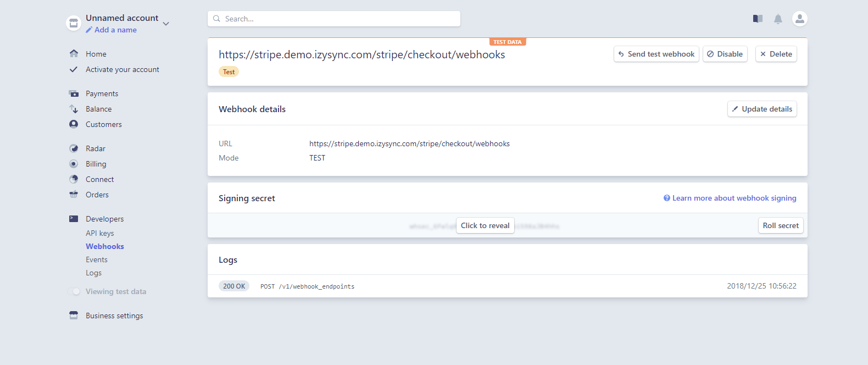Open Business settings
The width and height of the screenshot is (868, 365).
click(x=114, y=316)
